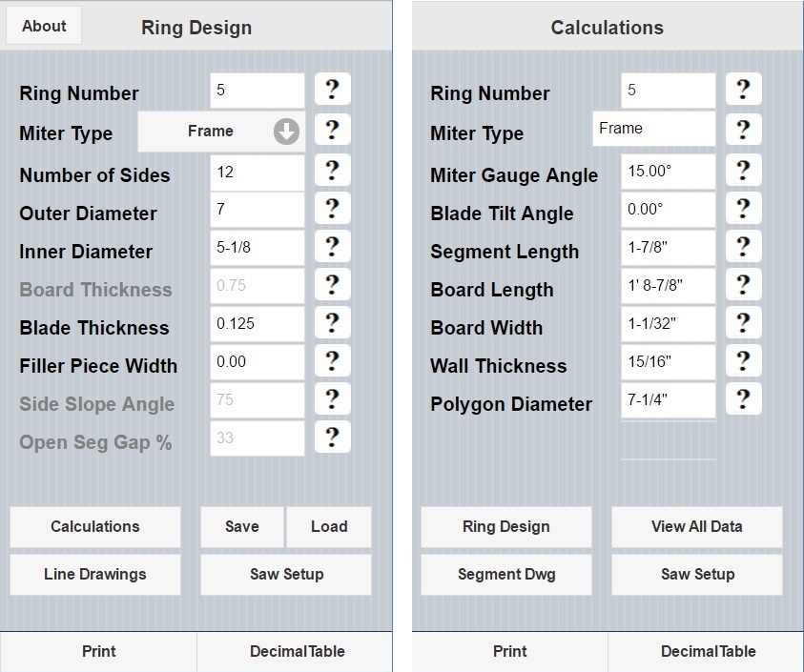Viewport: 804px width, 672px height.
Task: Click the Print tab in Ring Design panel
Action: pos(98,651)
